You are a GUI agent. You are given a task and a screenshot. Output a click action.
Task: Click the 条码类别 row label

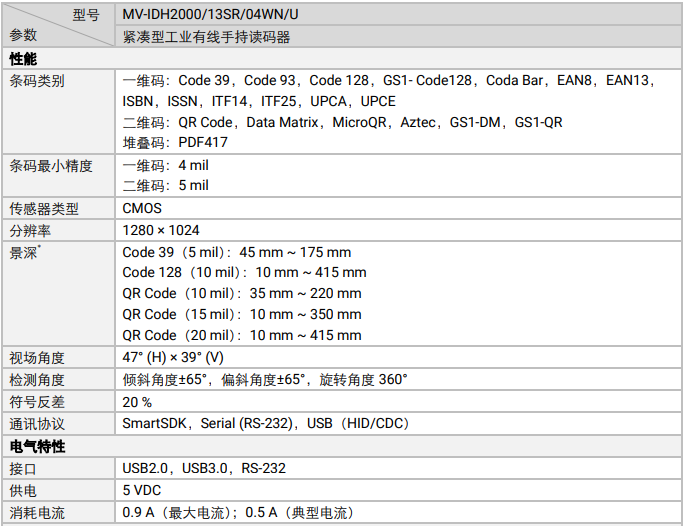(x=37, y=81)
